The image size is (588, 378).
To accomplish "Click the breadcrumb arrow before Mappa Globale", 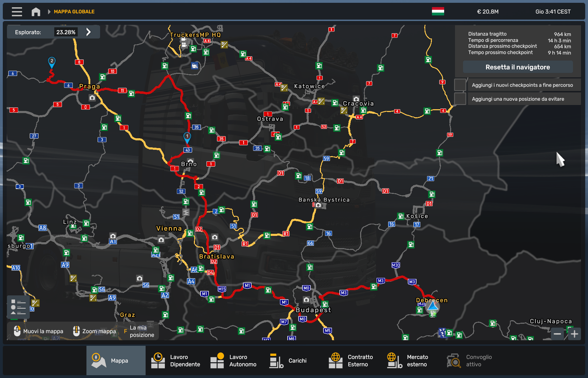I will (x=49, y=12).
